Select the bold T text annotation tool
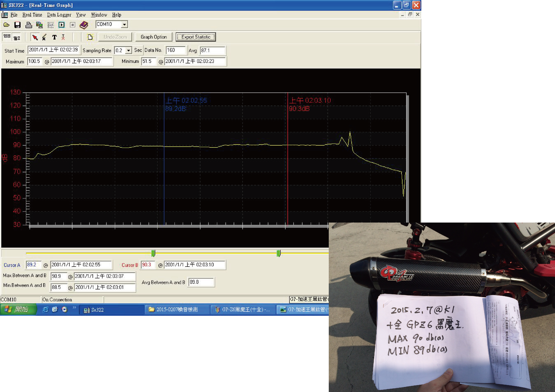555x392 pixels. [x=54, y=37]
